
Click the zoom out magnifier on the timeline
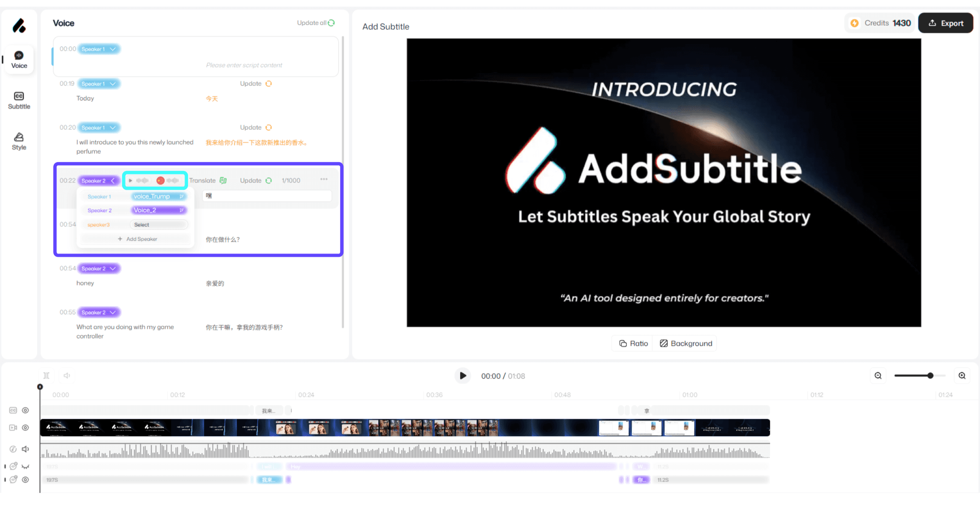click(878, 375)
